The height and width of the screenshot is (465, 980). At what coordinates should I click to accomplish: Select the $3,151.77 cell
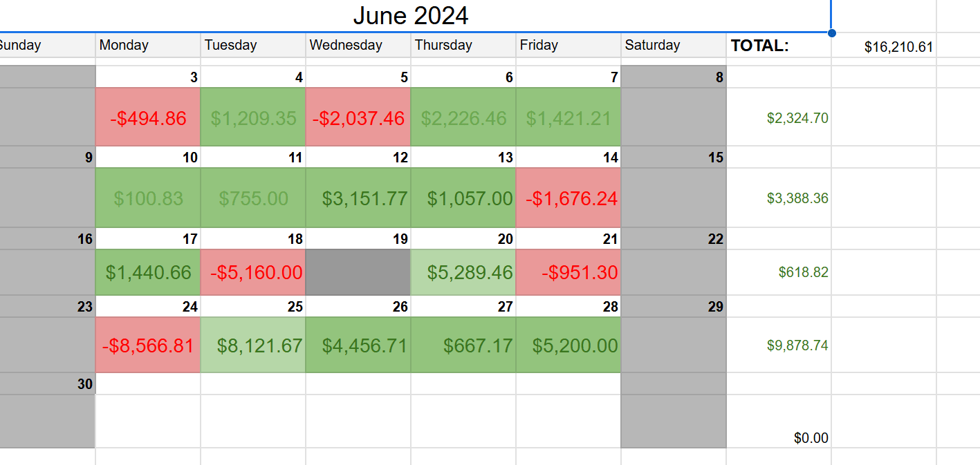[358, 198]
